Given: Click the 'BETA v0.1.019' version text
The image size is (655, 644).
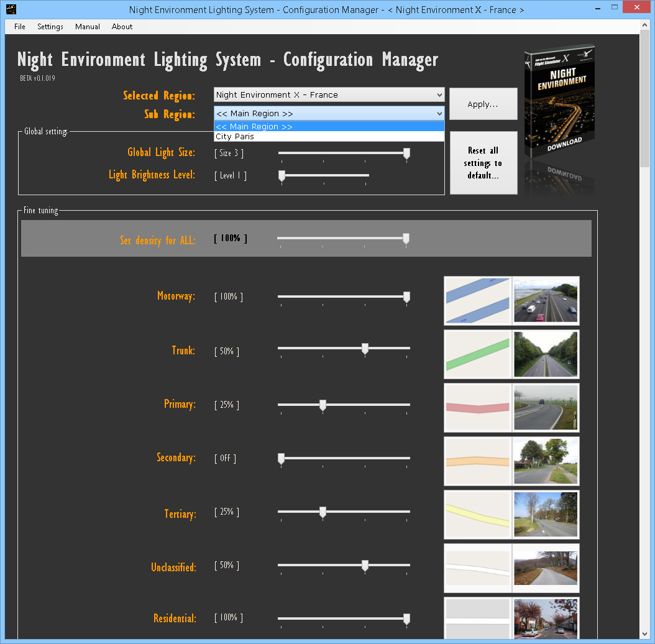Looking at the screenshot, I should (x=37, y=78).
